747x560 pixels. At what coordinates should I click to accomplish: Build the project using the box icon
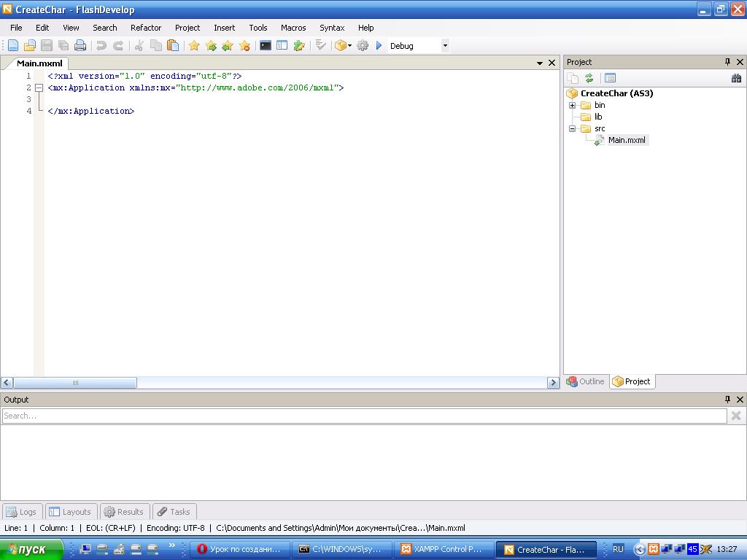(x=341, y=46)
